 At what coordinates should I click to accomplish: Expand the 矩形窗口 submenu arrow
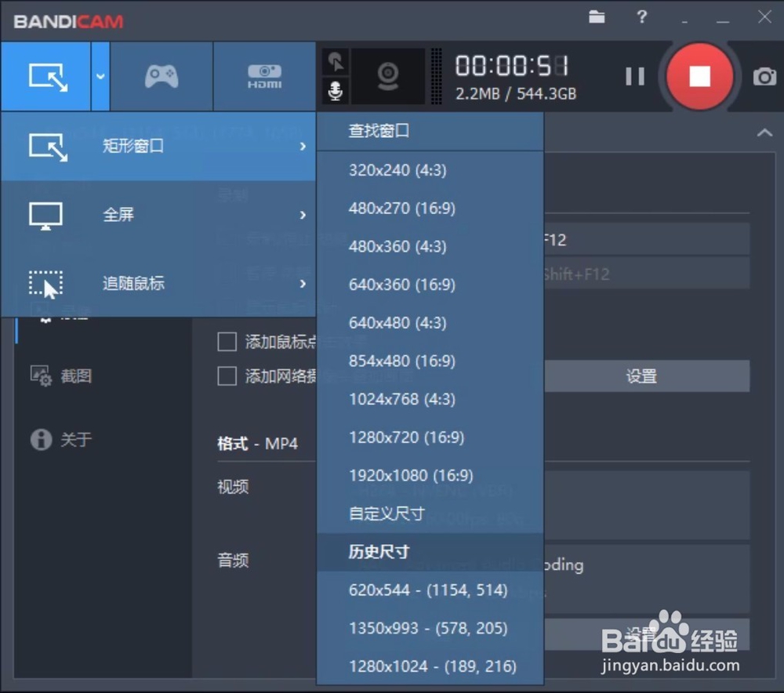(303, 146)
